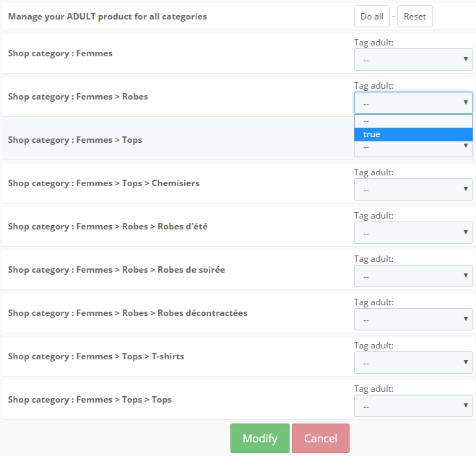Expand Tag adult dropdown for T-shirts category
This screenshot has height=456, width=476.
[x=413, y=363]
